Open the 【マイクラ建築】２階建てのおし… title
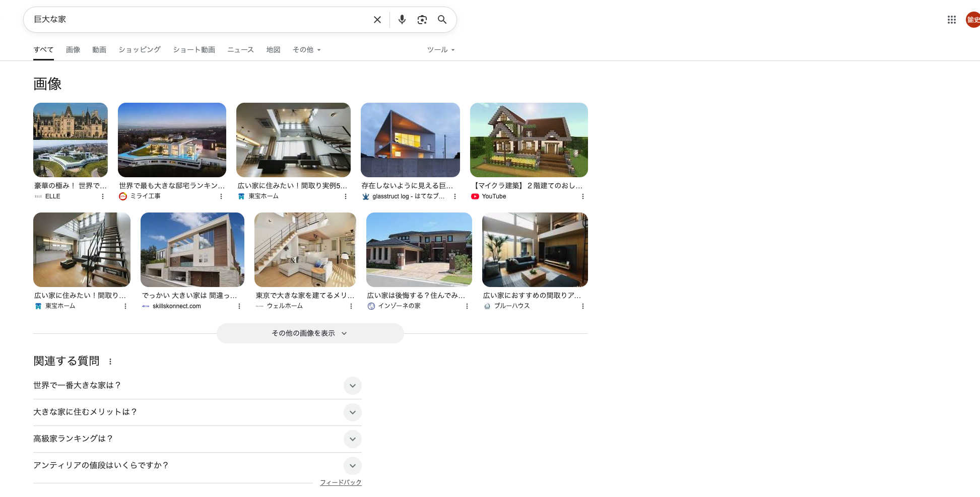980x497 pixels. 527,186
